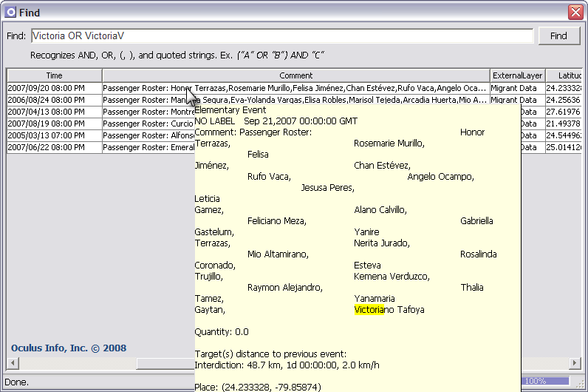
Task: Sort by the Latitude column header
Action: click(x=564, y=75)
